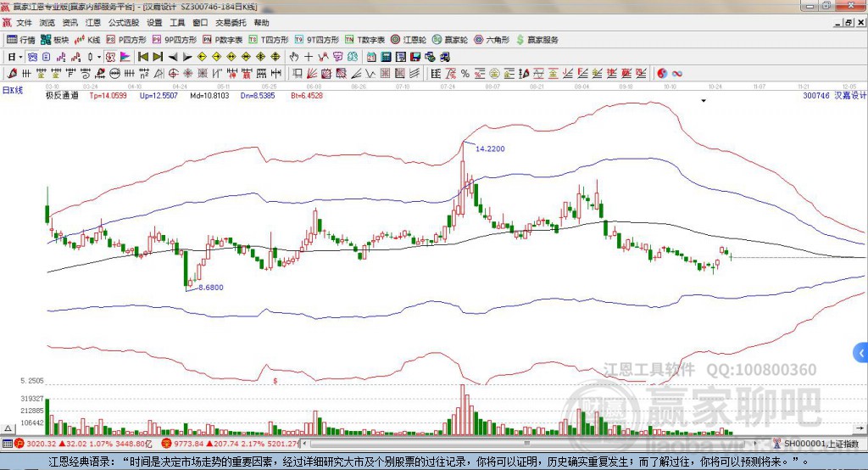This screenshot has height=470, width=868.
Task: Click the 板块 sector button
Action: click(55, 40)
